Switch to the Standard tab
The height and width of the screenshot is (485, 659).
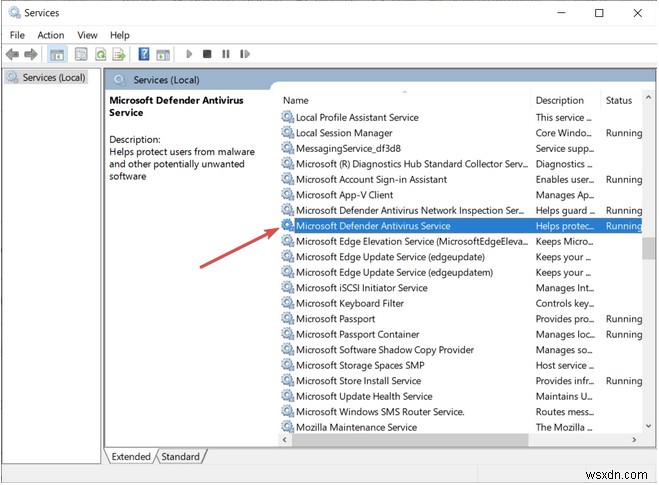point(181,457)
